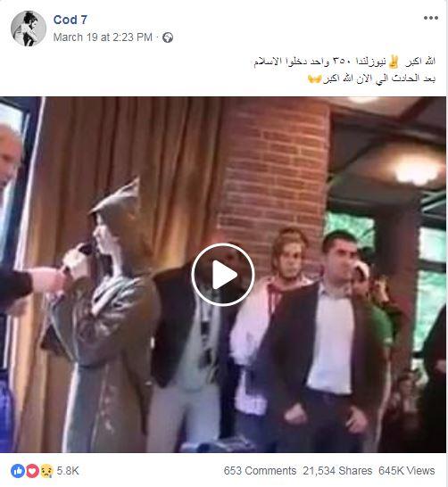448x487 pixels.
Task: Open the post options three-dot menu
Action: [431, 18]
